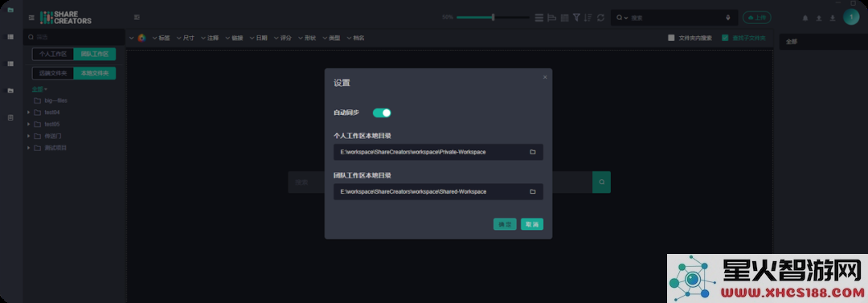Uncheck the 查找子文件夹 checkbox
Screen dimensions: 868x303
725,38
